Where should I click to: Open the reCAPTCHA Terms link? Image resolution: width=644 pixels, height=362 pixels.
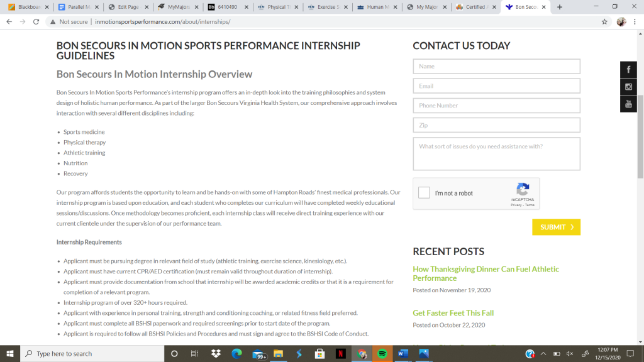point(530,205)
